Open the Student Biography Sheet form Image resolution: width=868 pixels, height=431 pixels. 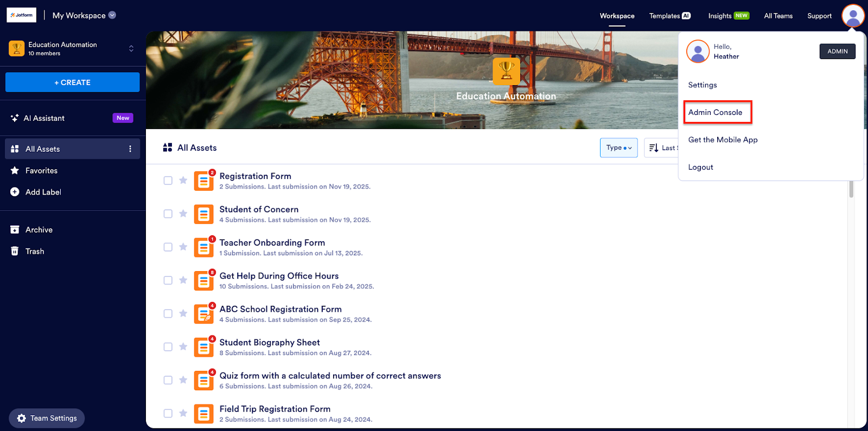[270, 343]
